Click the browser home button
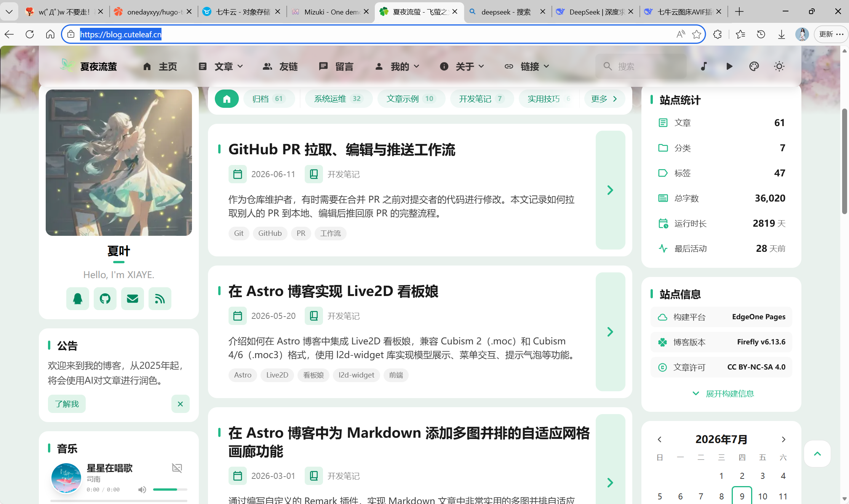Screen dimensions: 849x504 coord(50,34)
